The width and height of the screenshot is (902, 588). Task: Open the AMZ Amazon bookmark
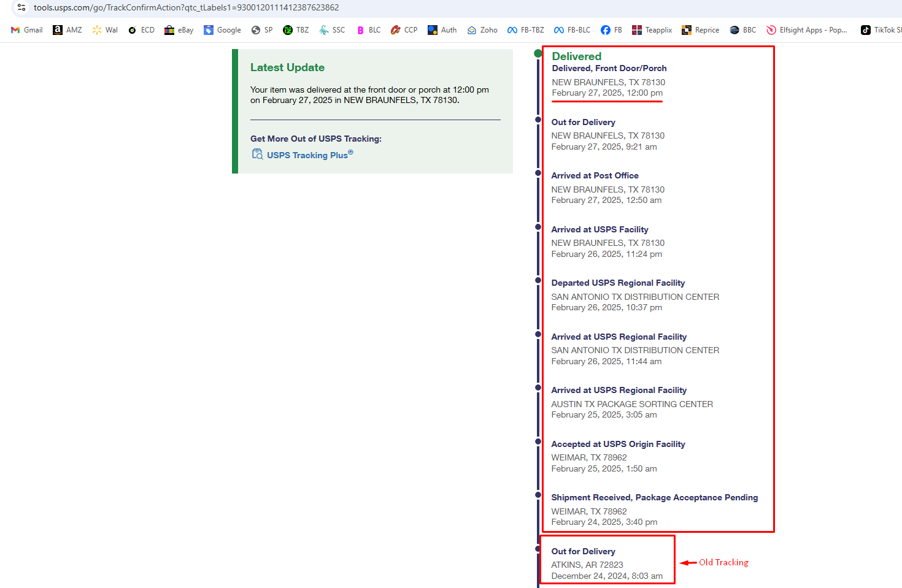(x=67, y=30)
